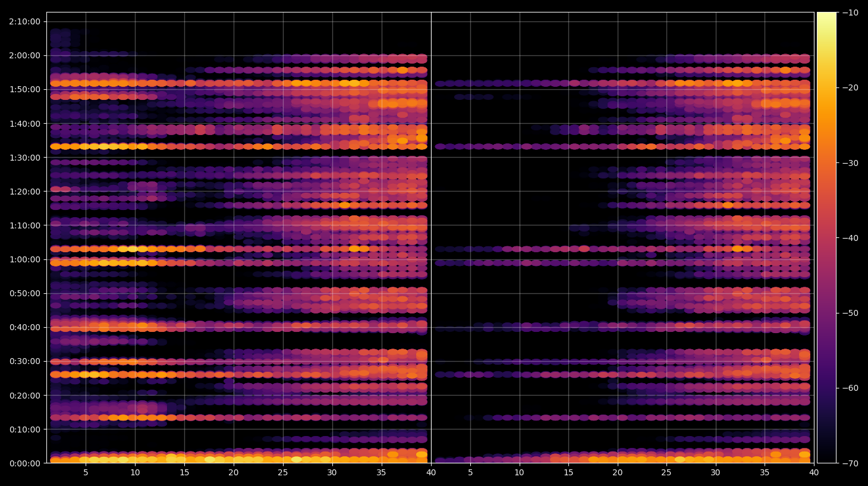
Task: Click the 0:40:00 time axis label
Action: point(25,327)
